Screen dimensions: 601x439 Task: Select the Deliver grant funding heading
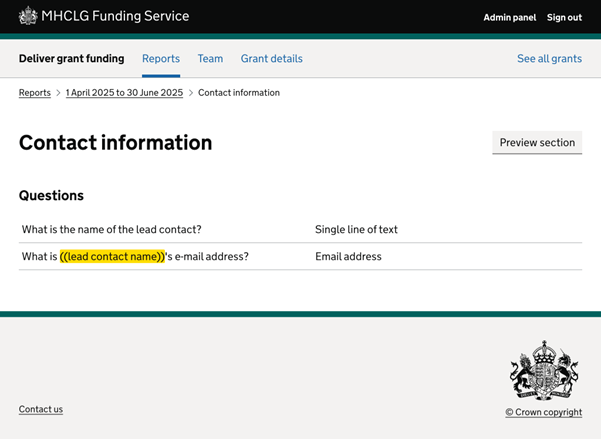(72, 58)
